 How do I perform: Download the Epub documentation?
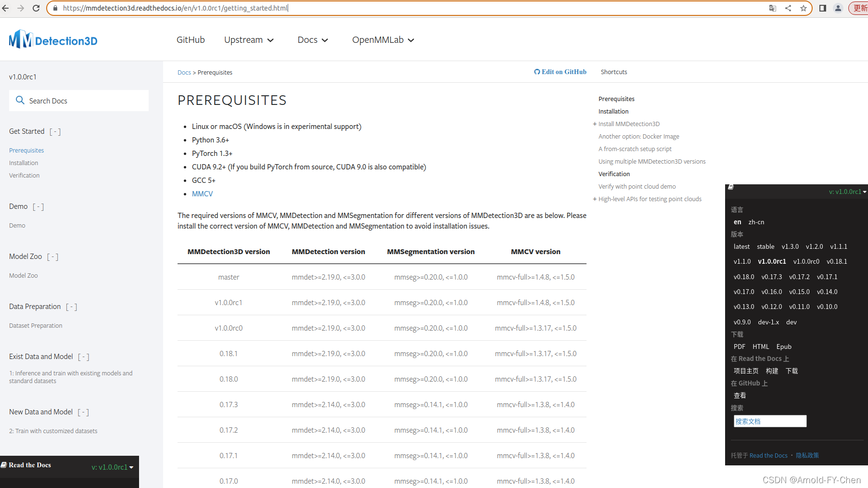784,347
